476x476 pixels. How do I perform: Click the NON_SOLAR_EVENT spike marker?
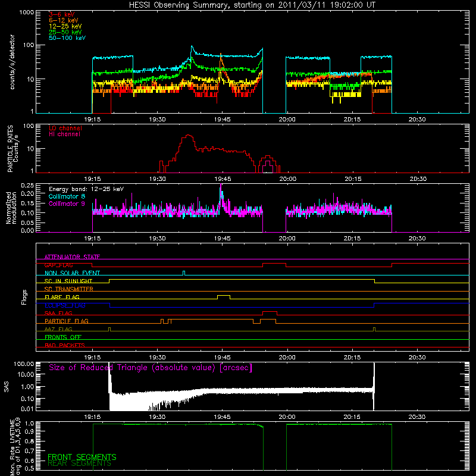pyautogui.click(x=184, y=273)
